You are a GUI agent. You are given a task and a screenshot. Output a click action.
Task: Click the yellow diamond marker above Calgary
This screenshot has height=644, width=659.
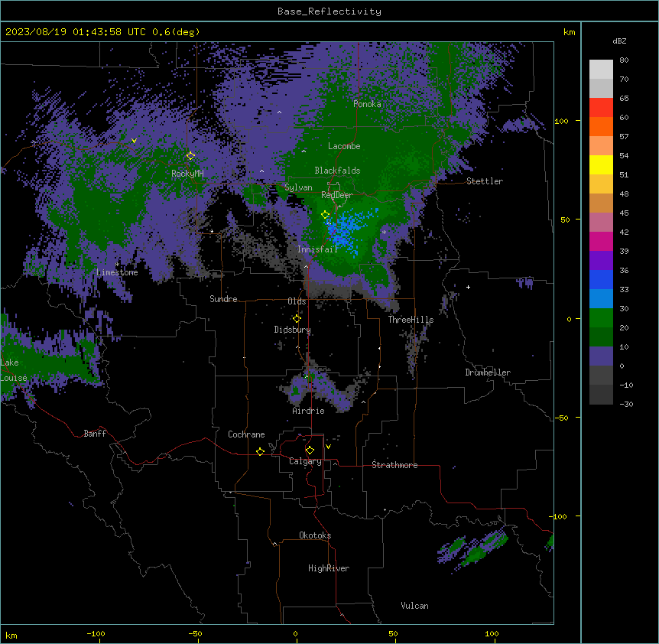pos(310,450)
